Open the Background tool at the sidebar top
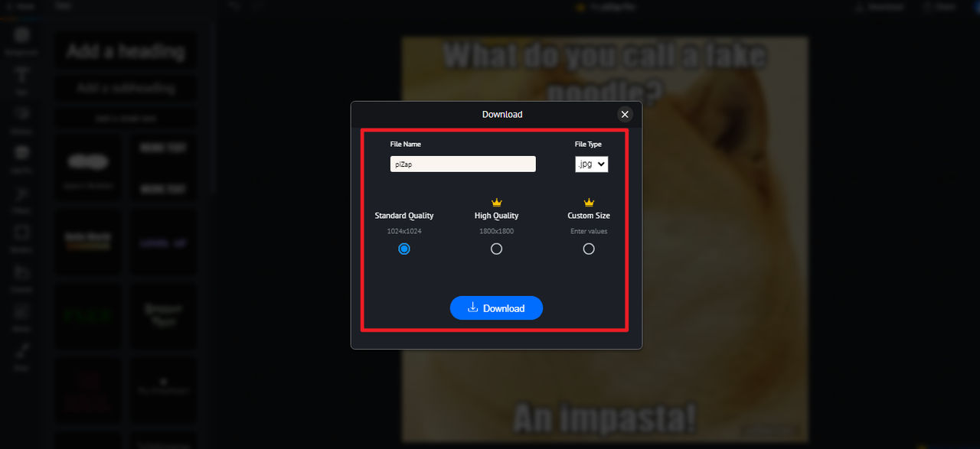The width and height of the screenshot is (980, 449). click(x=22, y=40)
